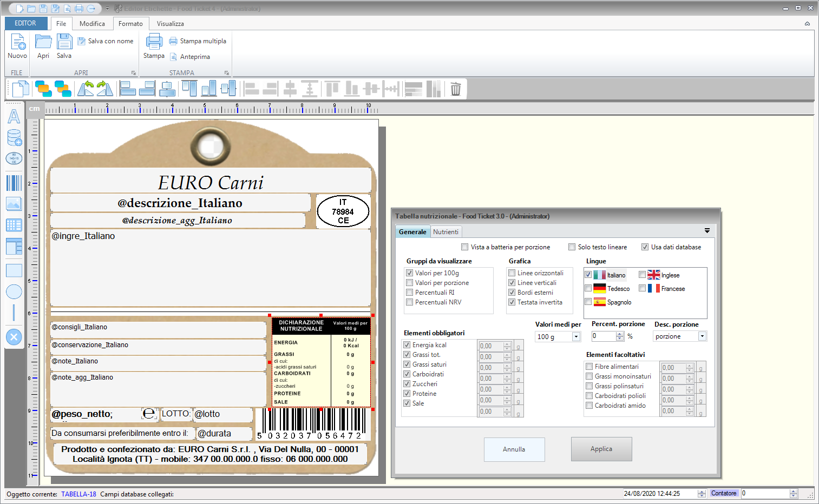Enable the Fibre alimentari element

[589, 366]
